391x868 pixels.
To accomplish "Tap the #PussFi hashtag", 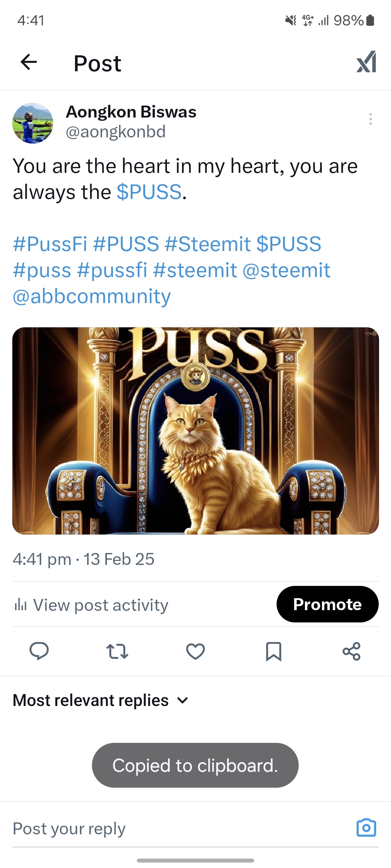I will click(50, 244).
